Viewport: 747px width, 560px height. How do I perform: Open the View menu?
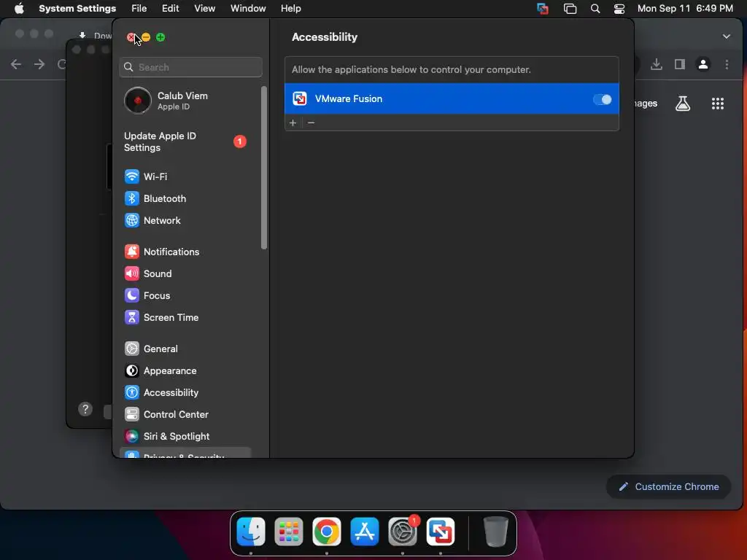(204, 9)
